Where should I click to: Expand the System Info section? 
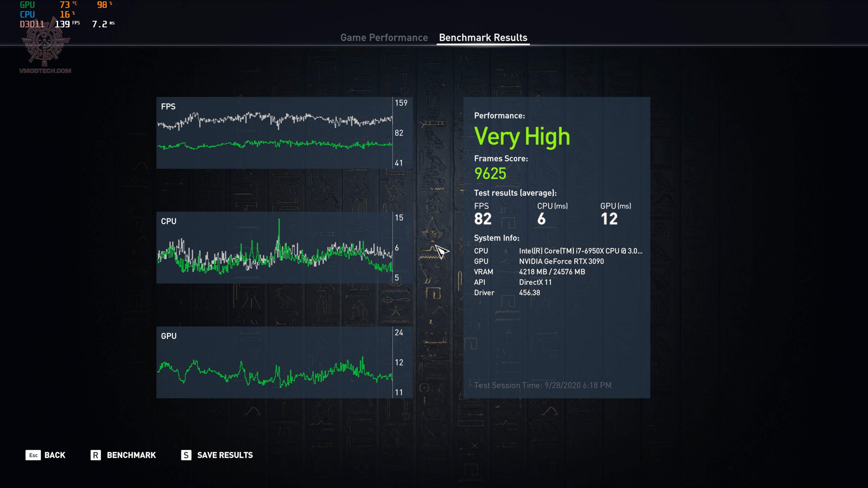(496, 237)
